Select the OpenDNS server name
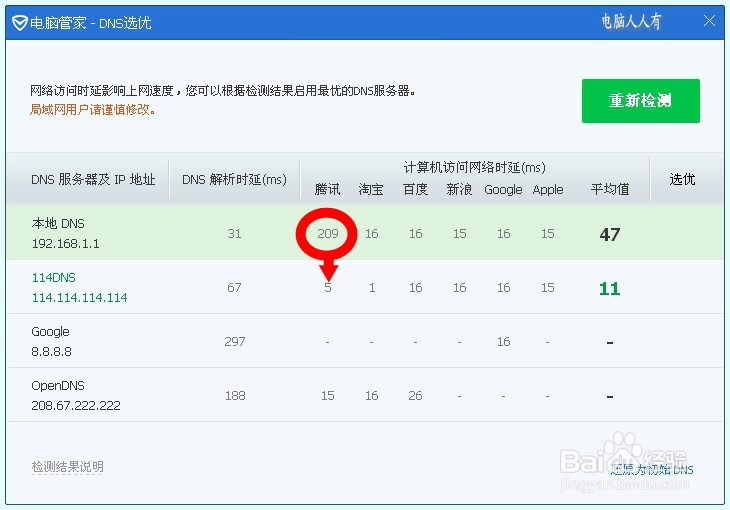Viewport: 730px width, 510px height. 58,386
